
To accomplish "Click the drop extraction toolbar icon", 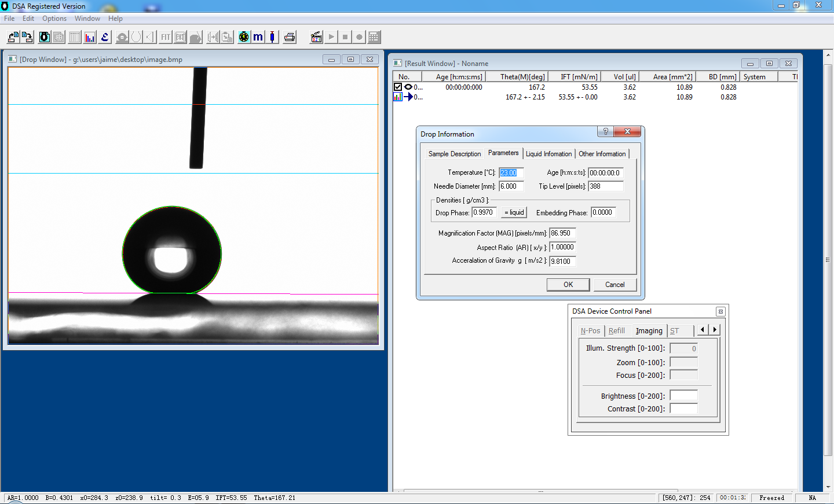I will point(194,36).
